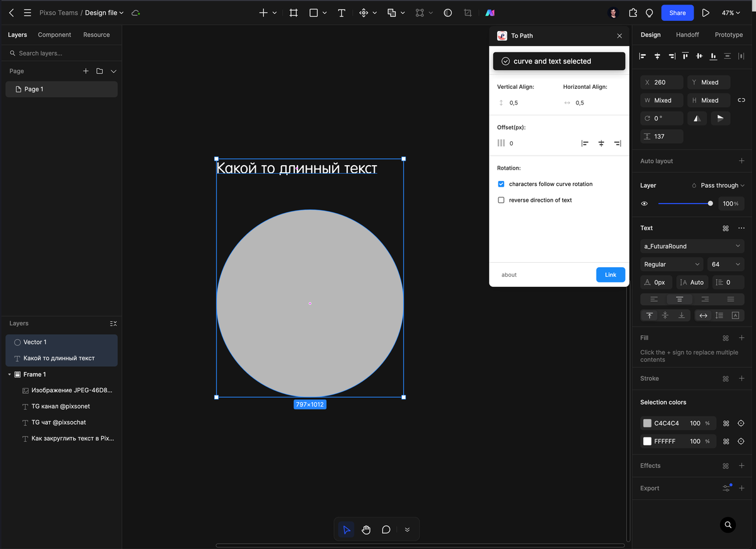Switch to the Prototype tab
Screen dimensions: 756x549
tap(728, 35)
